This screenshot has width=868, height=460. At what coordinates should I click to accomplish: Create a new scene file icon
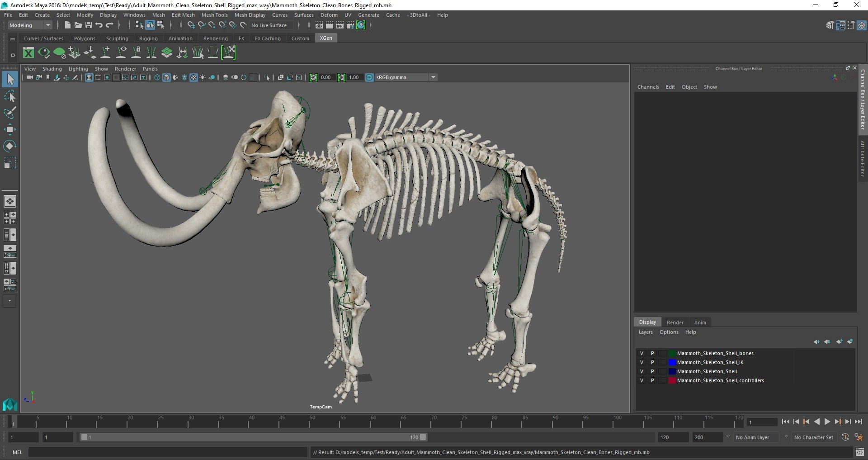(x=67, y=25)
